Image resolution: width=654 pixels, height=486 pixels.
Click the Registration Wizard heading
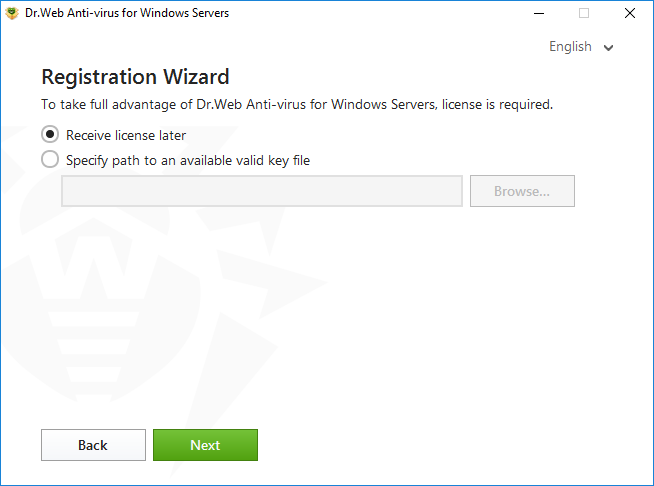(135, 77)
